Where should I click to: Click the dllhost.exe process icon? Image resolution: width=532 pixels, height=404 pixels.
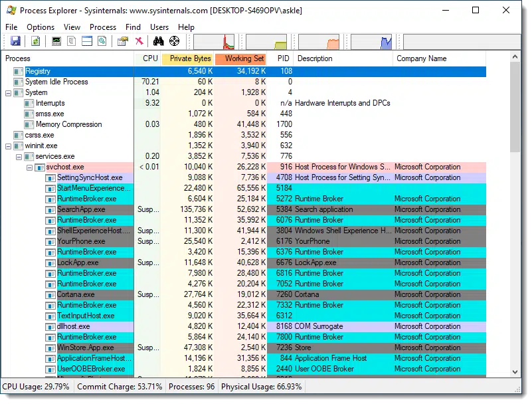tap(50, 327)
